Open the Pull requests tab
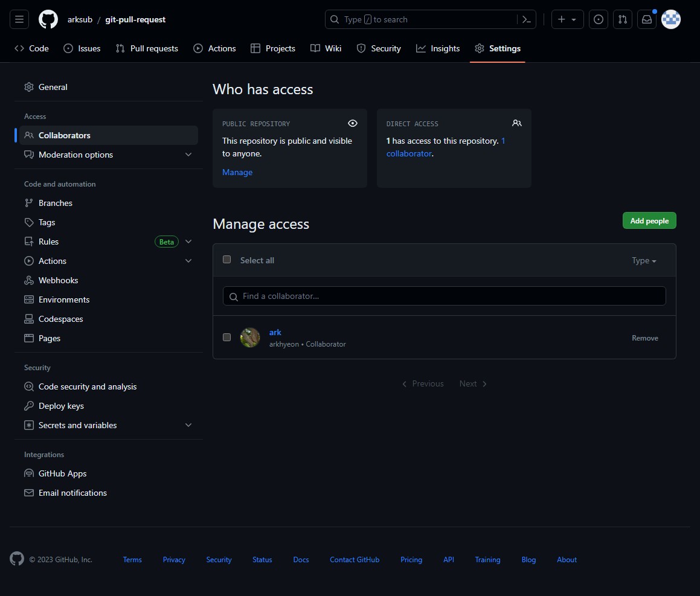 [x=147, y=48]
